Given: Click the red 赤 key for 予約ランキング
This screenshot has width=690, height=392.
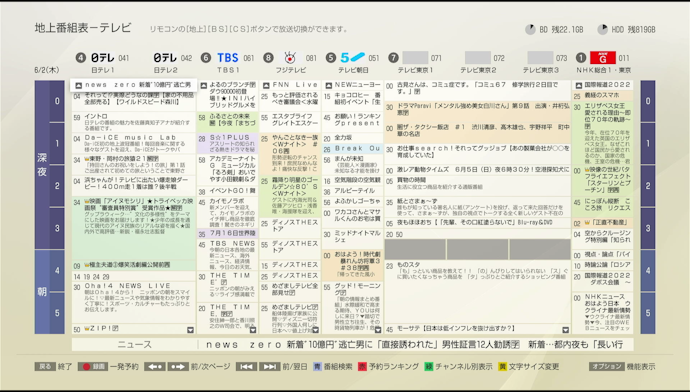Looking at the screenshot, I should tap(362, 366).
